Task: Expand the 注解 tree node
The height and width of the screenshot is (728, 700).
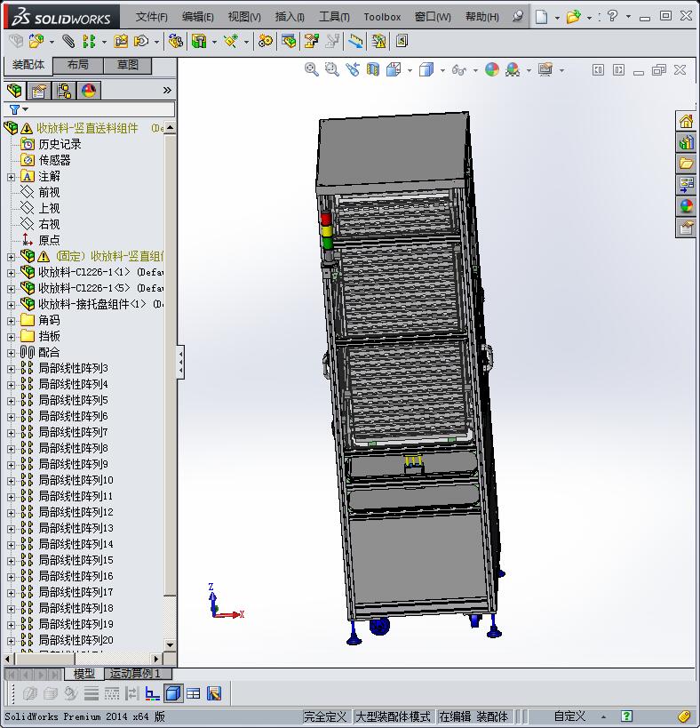Action: click(12, 177)
